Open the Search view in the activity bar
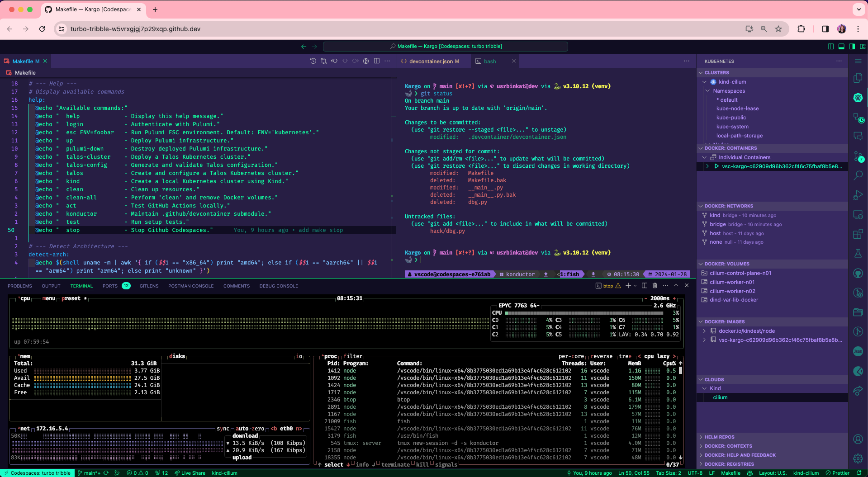 (x=858, y=175)
